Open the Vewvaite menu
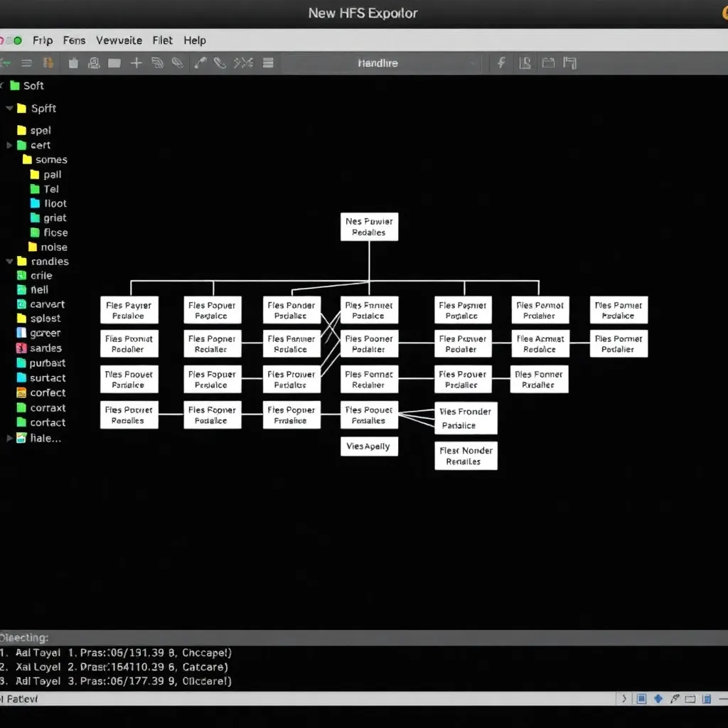 pyautogui.click(x=119, y=41)
